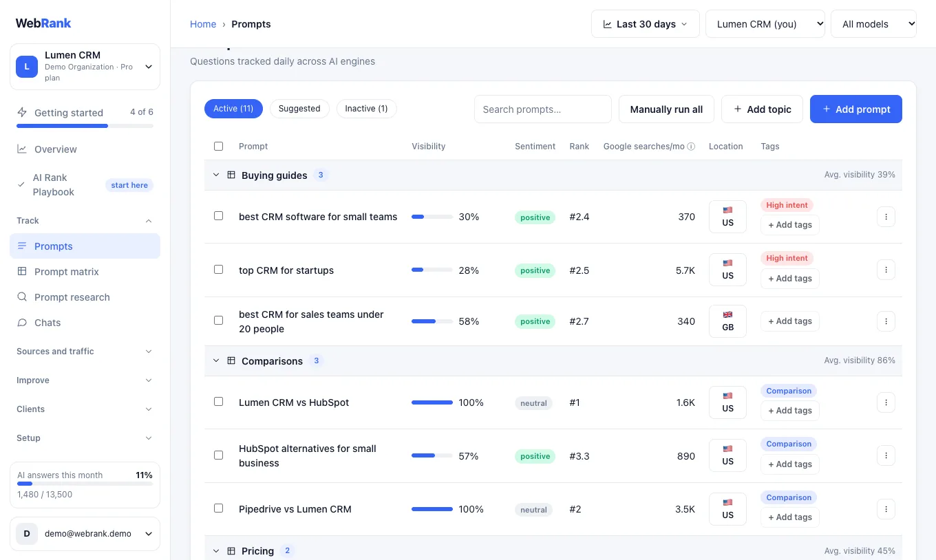Focus the Search prompts field
Viewport: 936px width, 560px height.
542,109
